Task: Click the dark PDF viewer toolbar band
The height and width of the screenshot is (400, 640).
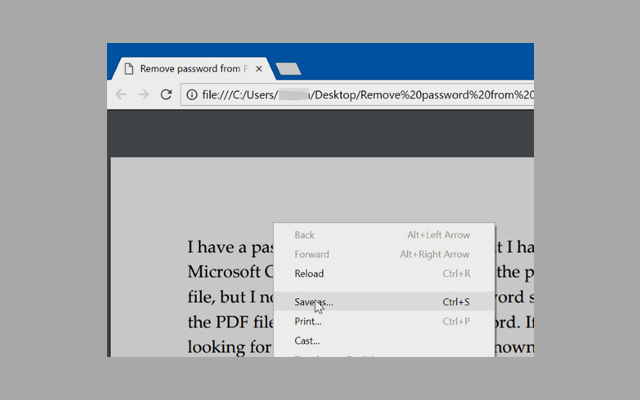Action: [320, 133]
